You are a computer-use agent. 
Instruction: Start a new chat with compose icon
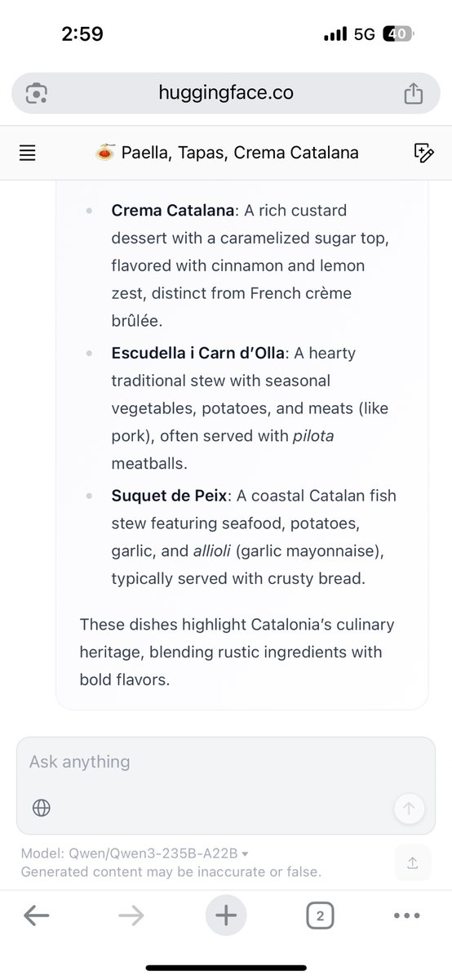pos(423,153)
